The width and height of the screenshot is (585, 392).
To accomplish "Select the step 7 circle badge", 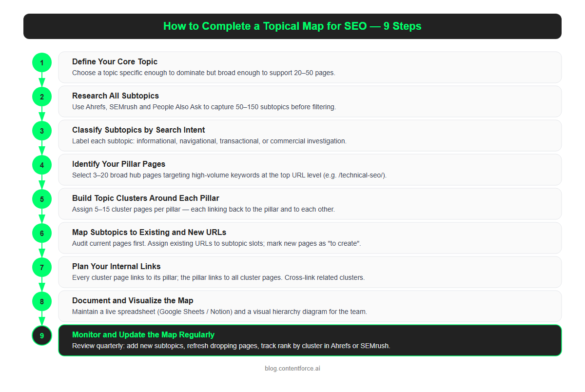I will click(41, 267).
